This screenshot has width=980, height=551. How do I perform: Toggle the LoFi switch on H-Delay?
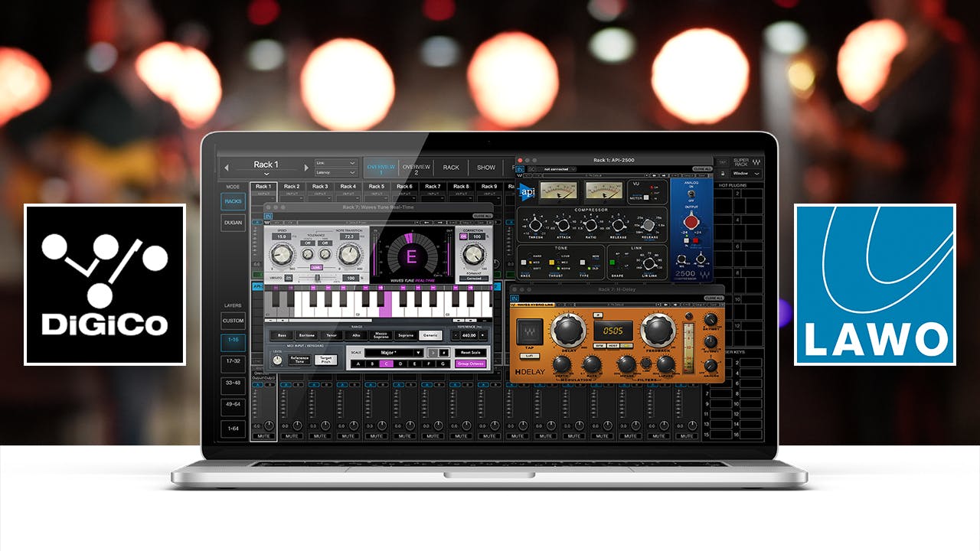pyautogui.click(x=530, y=356)
